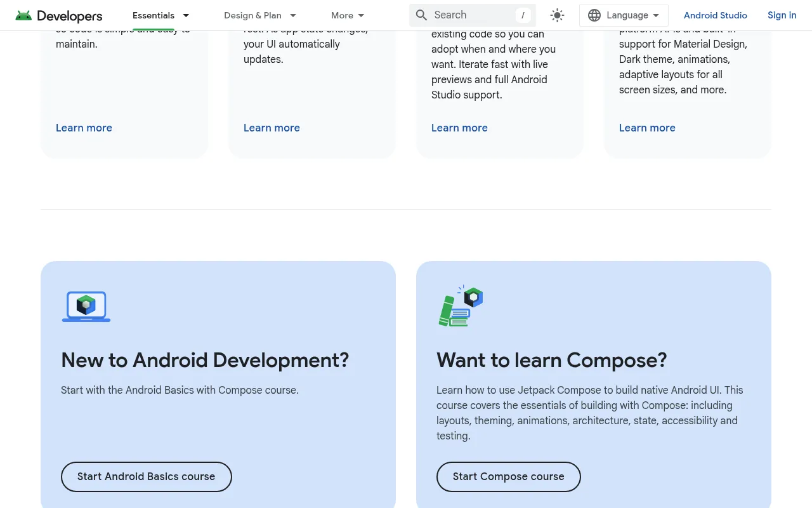Expand the Design & Plan dropdown arrow
The image size is (812, 508).
293,15
